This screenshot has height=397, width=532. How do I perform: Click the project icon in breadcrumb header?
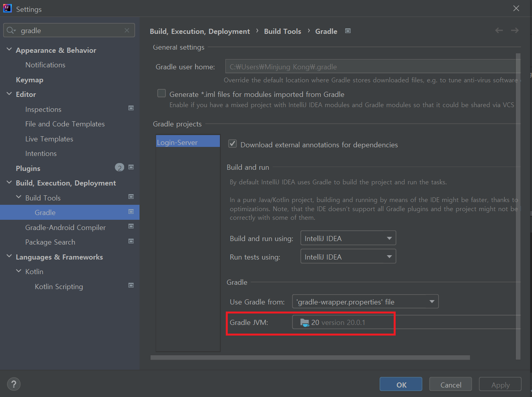coord(348,31)
